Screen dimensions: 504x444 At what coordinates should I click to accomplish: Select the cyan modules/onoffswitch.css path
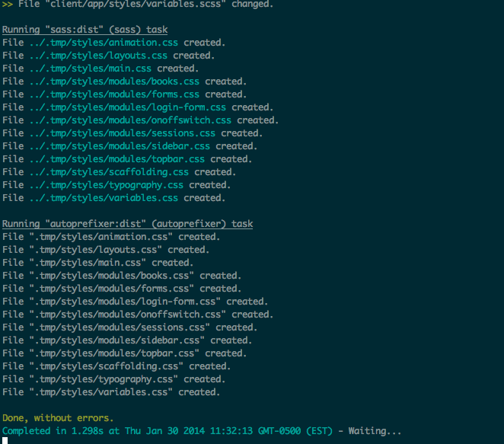[130, 120]
